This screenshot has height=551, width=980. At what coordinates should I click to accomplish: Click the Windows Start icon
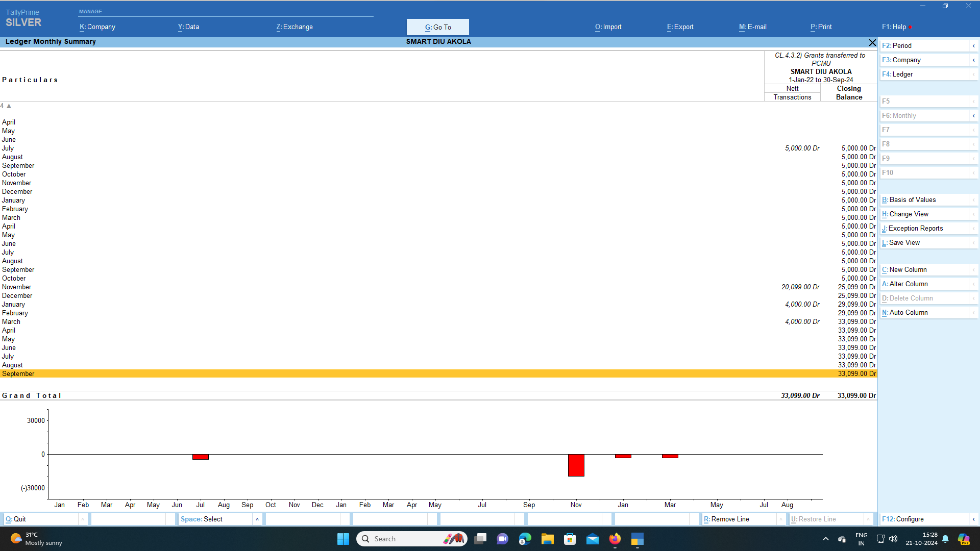(343, 539)
